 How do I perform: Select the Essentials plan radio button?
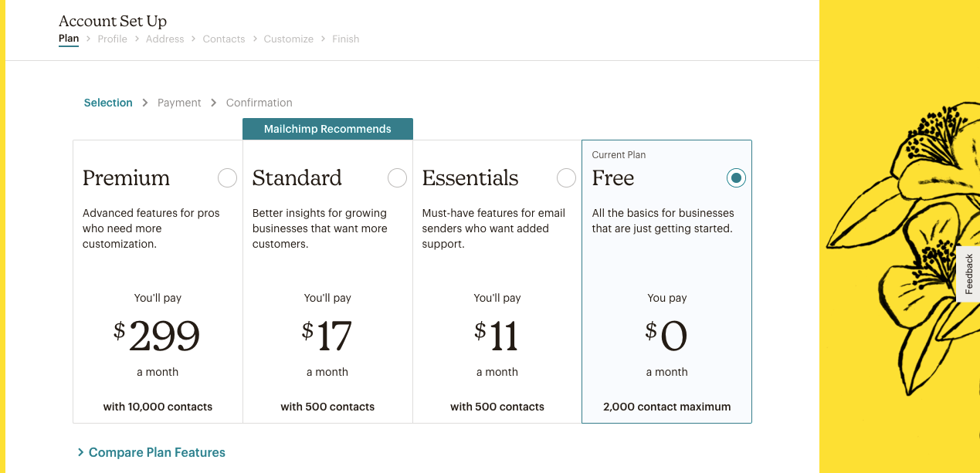point(566,177)
